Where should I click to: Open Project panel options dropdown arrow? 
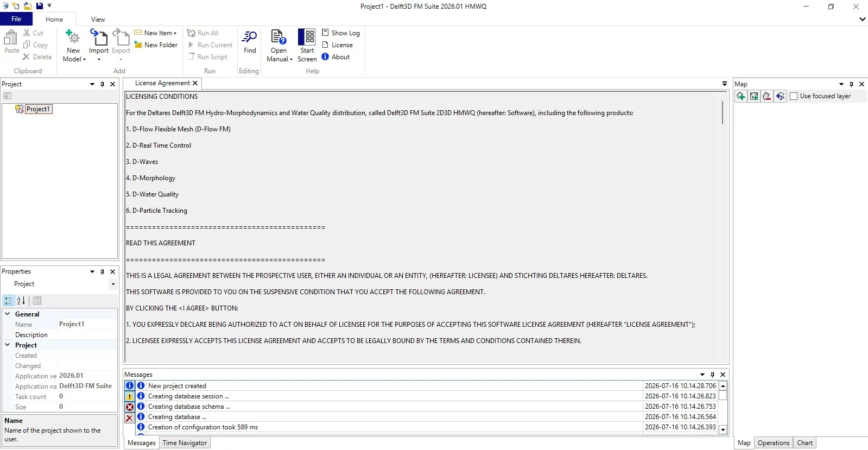click(92, 84)
